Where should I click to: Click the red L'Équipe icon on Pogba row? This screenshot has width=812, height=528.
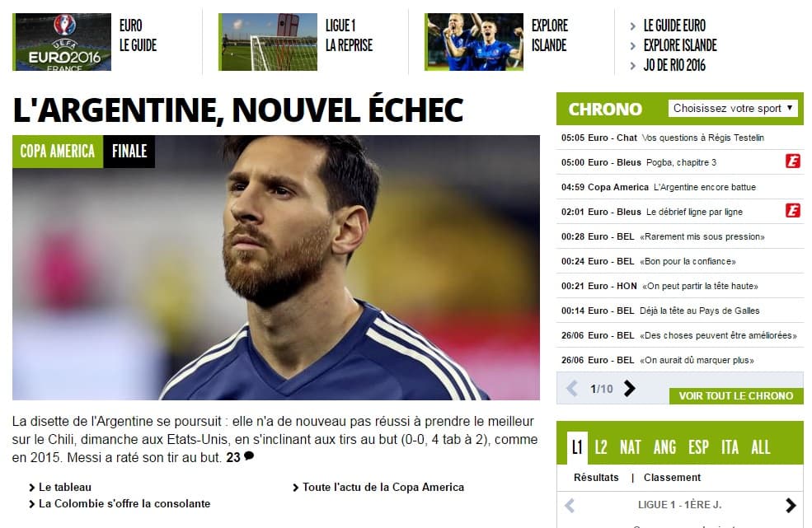[x=792, y=161]
